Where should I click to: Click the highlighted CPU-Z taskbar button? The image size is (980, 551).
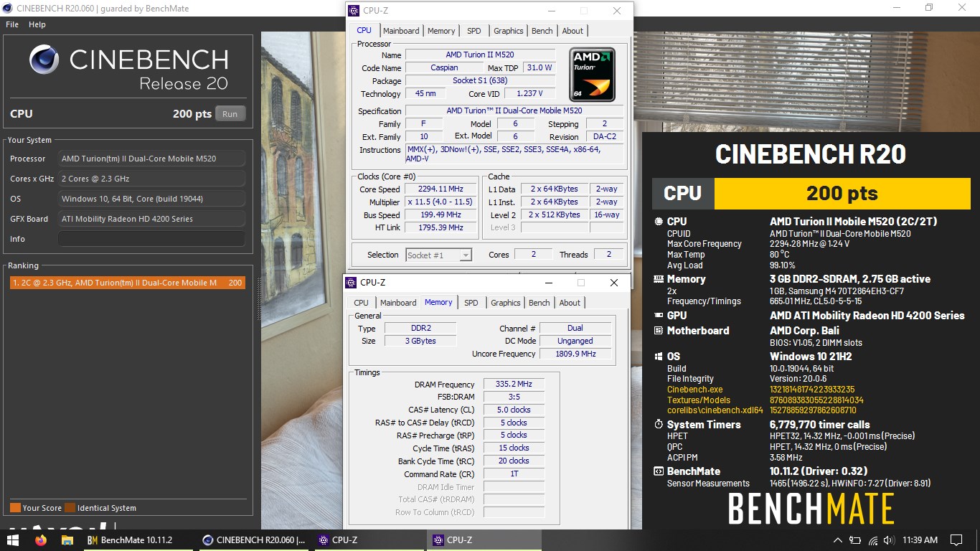click(x=484, y=540)
